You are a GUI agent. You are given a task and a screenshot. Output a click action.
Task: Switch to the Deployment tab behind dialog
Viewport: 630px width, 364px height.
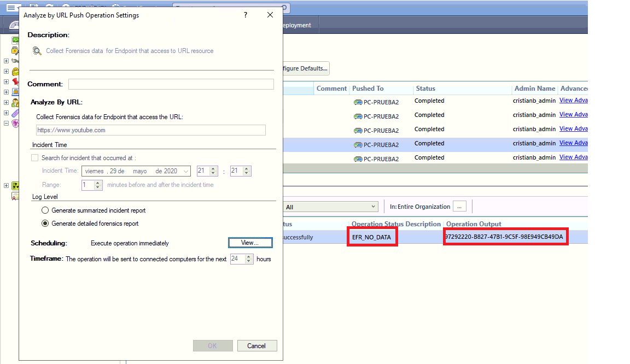[296, 25]
